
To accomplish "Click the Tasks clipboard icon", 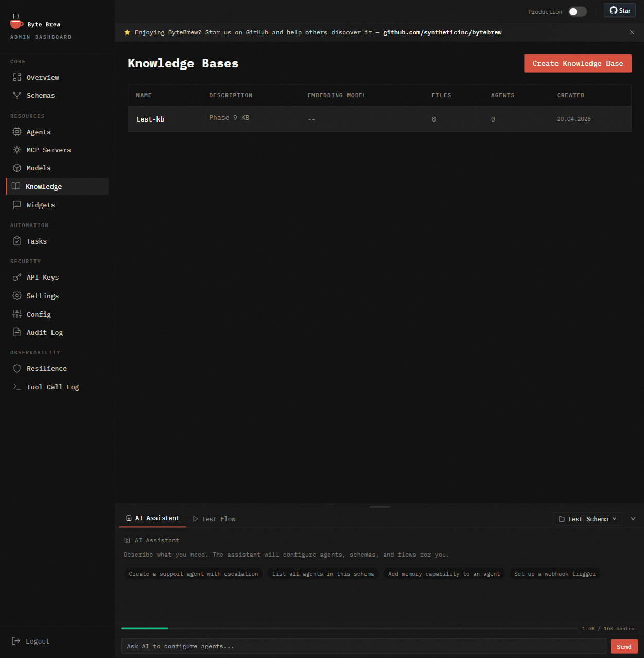I will pos(17,241).
